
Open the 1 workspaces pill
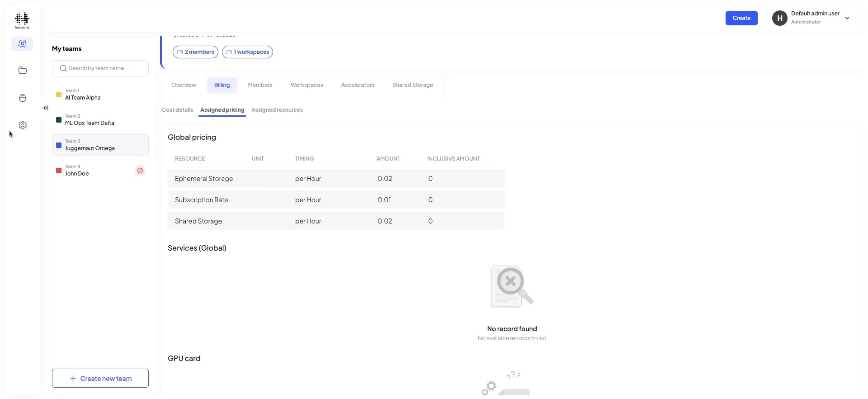247,52
